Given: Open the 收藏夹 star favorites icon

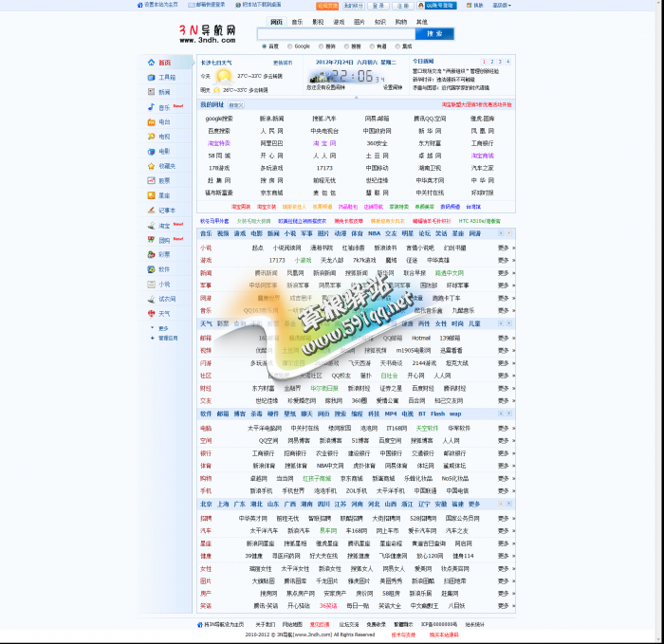Looking at the screenshot, I should [x=151, y=166].
